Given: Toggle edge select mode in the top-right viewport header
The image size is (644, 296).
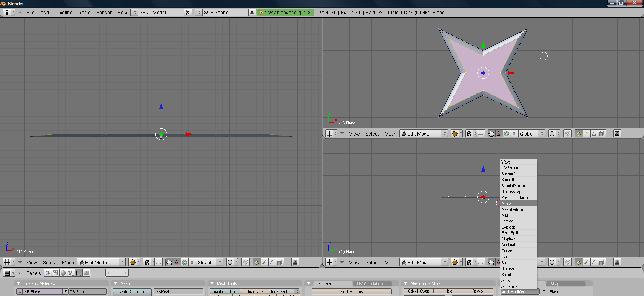Looking at the screenshot, I should (x=586, y=134).
